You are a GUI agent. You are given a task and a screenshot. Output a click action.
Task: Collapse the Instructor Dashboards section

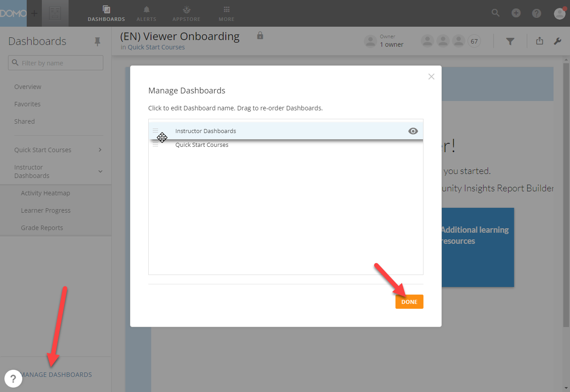pos(100,171)
